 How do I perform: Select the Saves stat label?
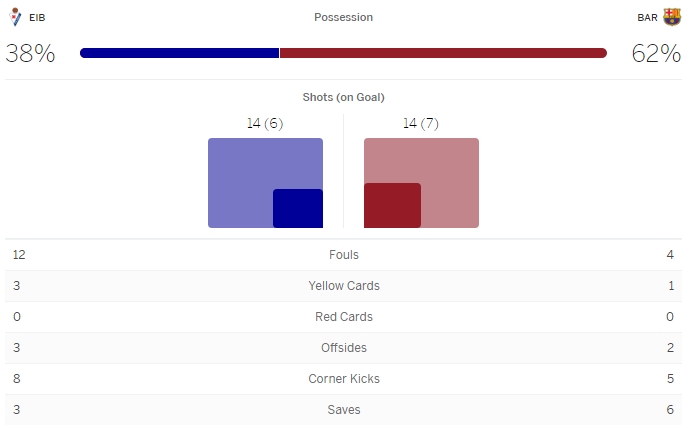[343, 410]
